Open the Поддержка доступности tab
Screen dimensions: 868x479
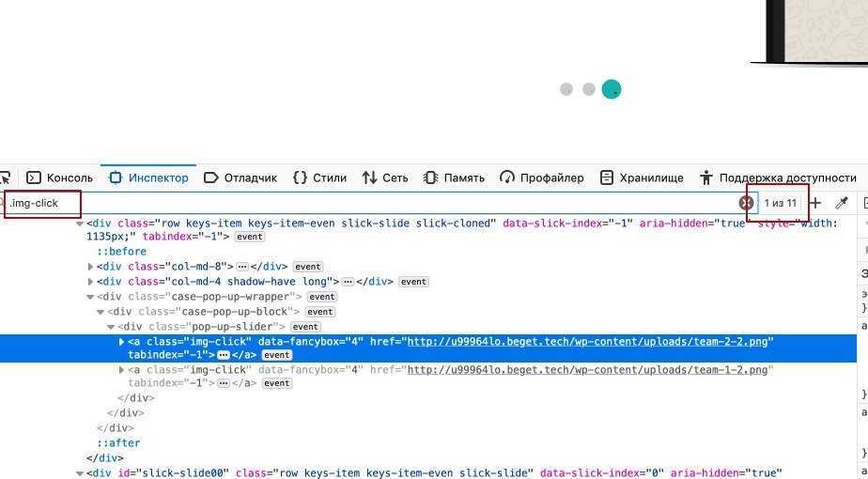pyautogui.click(x=778, y=178)
